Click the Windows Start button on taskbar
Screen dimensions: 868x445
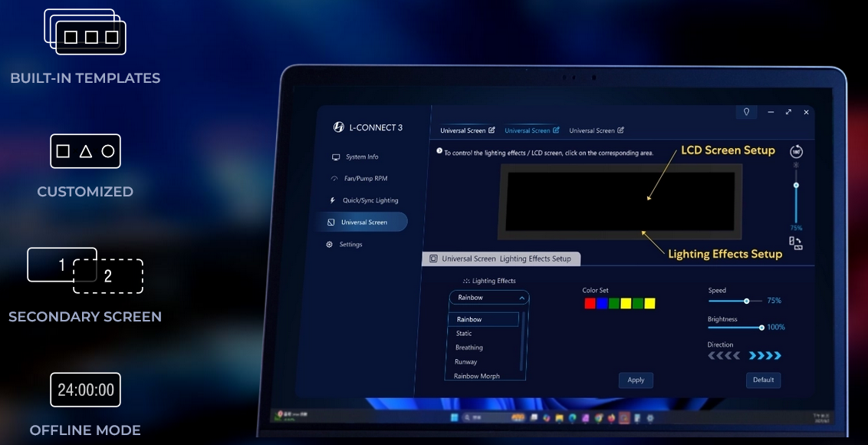(x=454, y=417)
